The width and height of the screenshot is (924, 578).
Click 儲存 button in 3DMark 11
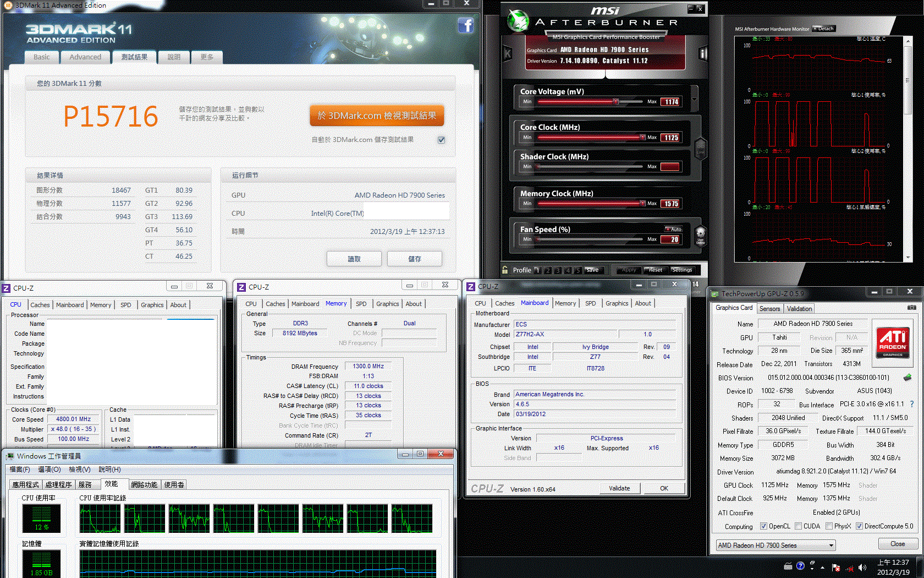[x=415, y=259]
